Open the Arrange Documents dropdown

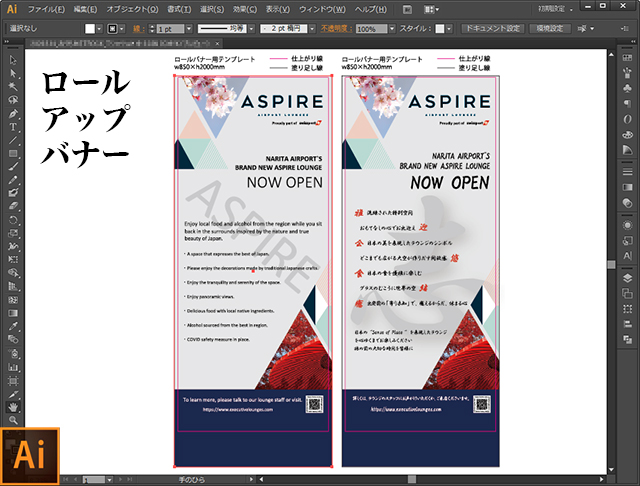(x=431, y=9)
